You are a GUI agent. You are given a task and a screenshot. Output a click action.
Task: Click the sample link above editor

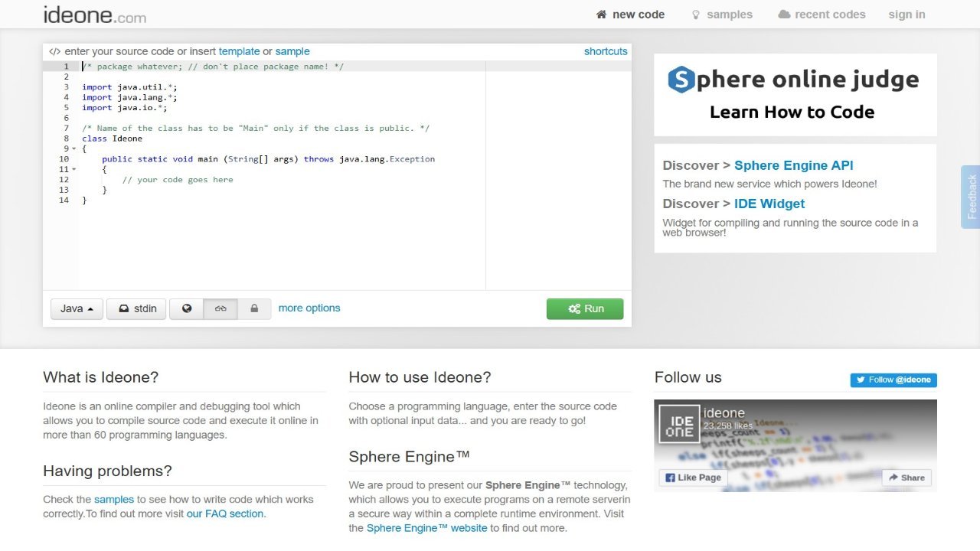(x=292, y=51)
